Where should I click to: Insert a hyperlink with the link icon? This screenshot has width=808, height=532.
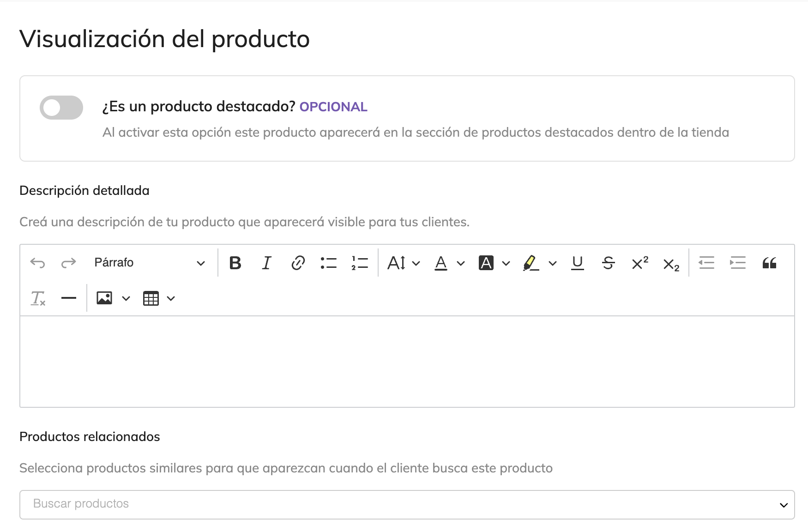click(298, 263)
